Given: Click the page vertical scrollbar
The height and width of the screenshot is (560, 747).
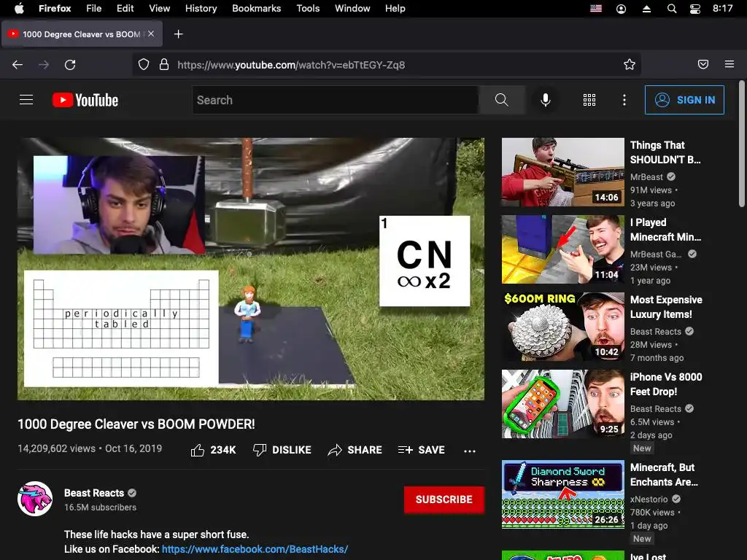Looking at the screenshot, I should [x=741, y=144].
